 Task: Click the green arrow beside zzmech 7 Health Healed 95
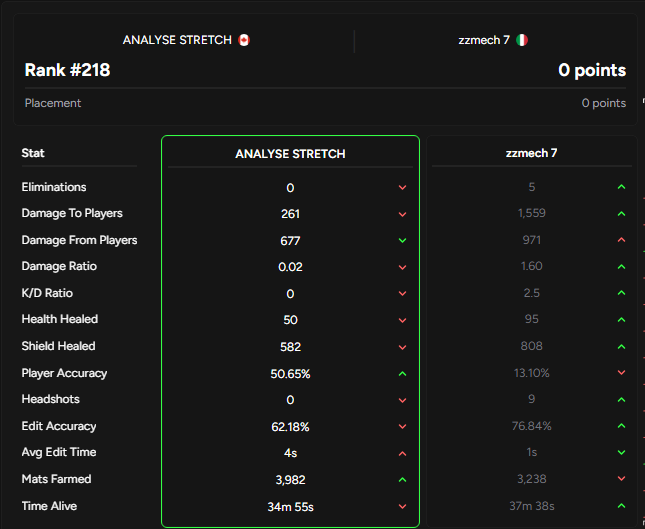click(622, 319)
